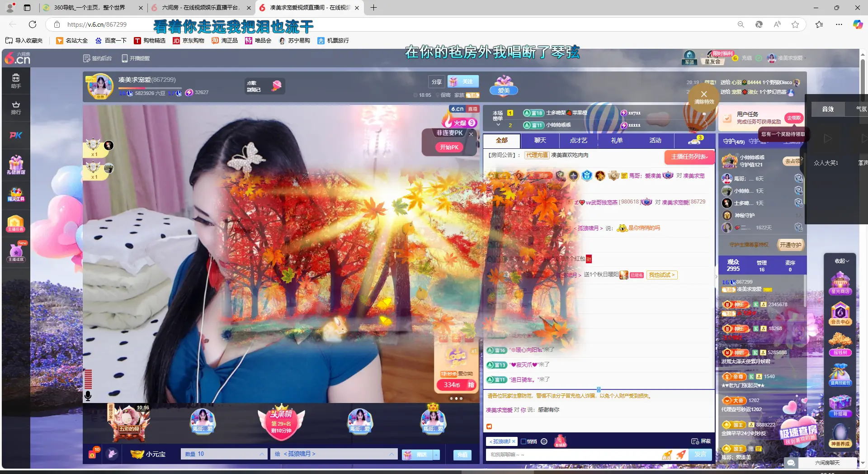Click the red rocket icon beside 发言
This screenshot has width=868, height=474.
tap(681, 455)
